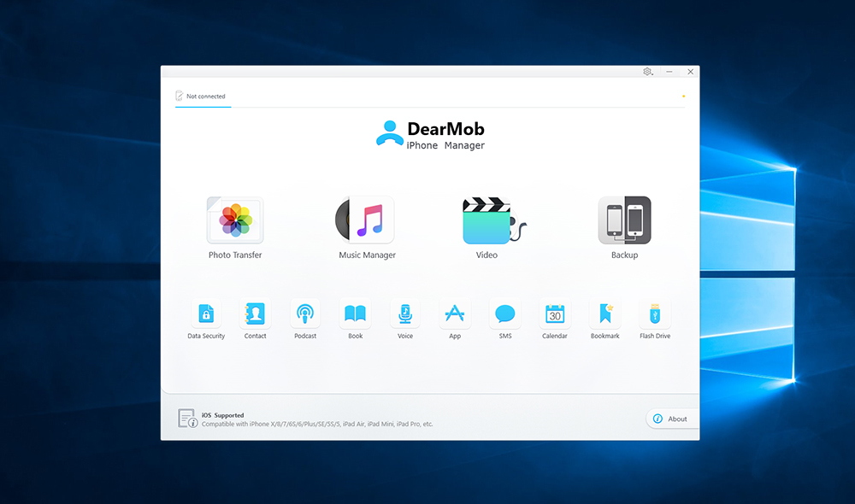Open the App manager icon
The height and width of the screenshot is (504, 855).
pyautogui.click(x=455, y=314)
